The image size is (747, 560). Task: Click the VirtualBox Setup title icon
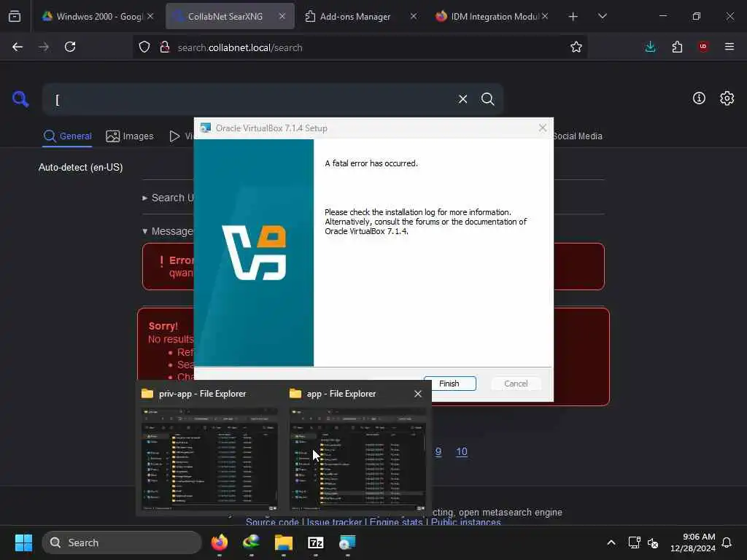[x=205, y=128]
